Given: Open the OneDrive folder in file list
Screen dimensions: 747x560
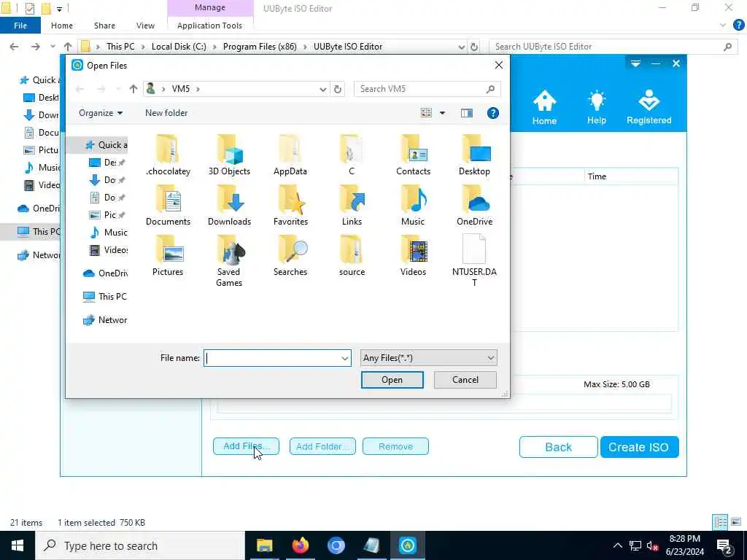Looking at the screenshot, I should point(474,205).
